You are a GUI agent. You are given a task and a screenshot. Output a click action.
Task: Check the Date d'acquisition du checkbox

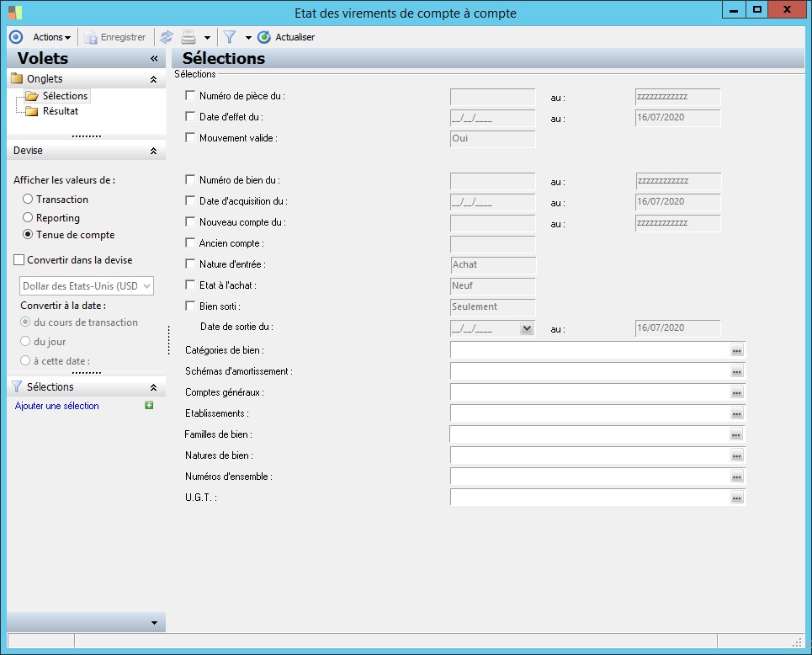[190, 200]
